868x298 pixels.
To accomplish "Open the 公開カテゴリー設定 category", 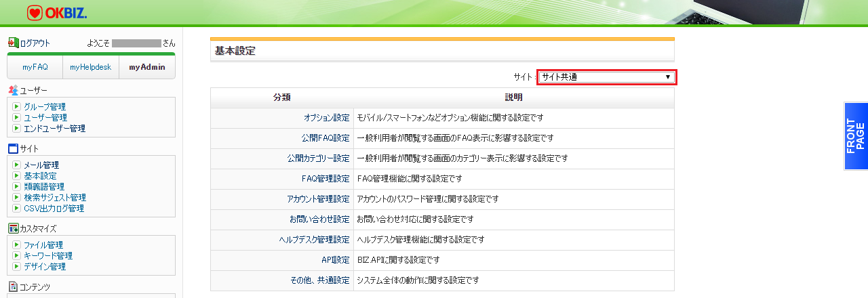I will pyautogui.click(x=318, y=158).
